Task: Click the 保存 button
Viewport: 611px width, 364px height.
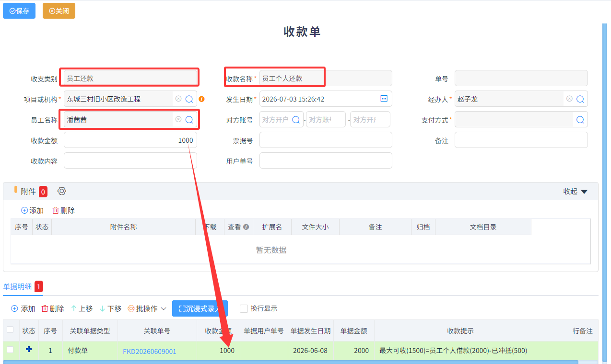Action: (19, 11)
